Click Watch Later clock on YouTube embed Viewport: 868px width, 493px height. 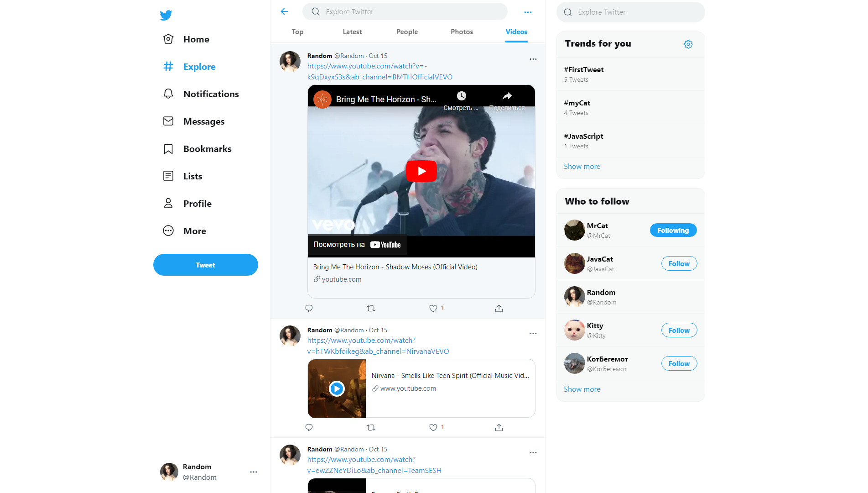point(461,96)
